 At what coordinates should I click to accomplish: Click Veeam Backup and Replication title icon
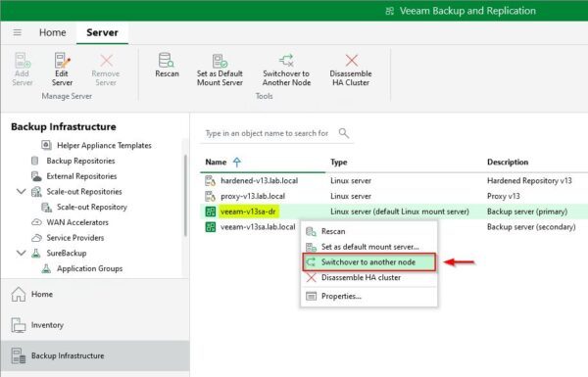(390, 11)
